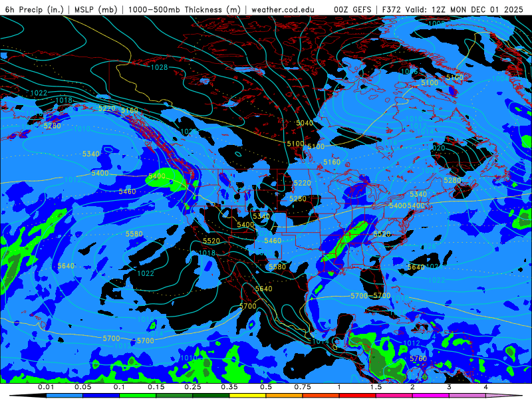Click the dark blue 0.05–0.1 legend swatch
This screenshot has width=532, height=399.
tap(101, 396)
